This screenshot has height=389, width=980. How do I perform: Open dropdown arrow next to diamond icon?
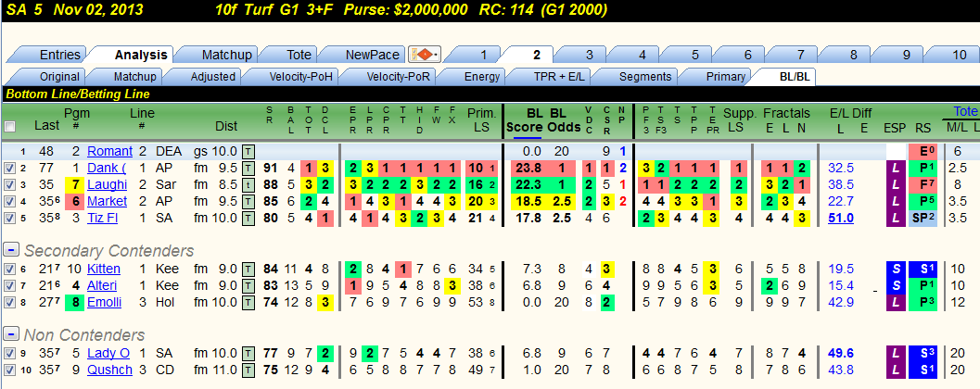point(437,55)
